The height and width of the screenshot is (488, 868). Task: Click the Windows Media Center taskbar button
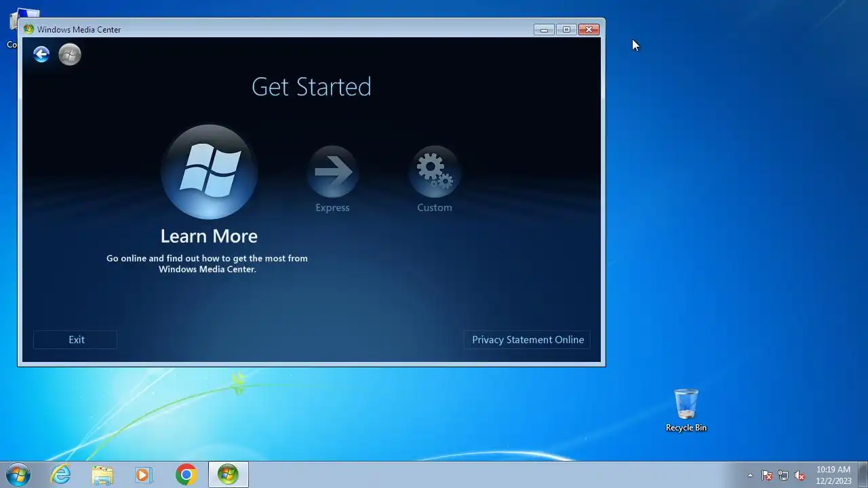pyautogui.click(x=228, y=474)
